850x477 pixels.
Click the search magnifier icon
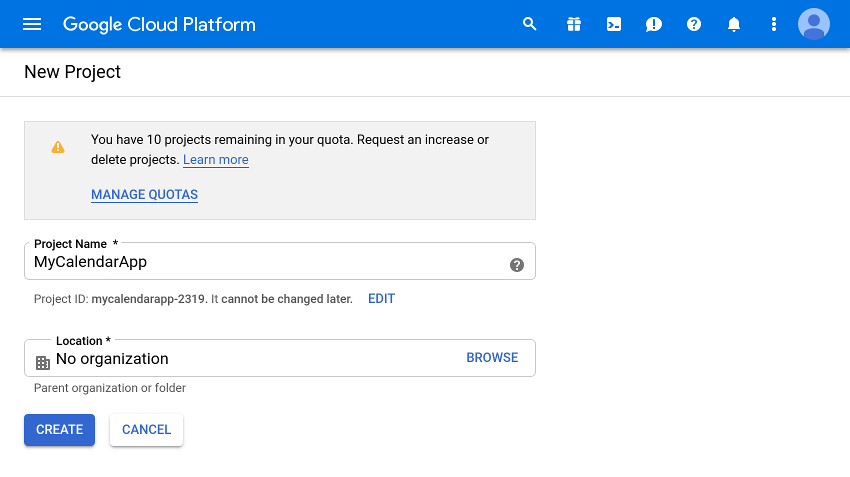(530, 24)
